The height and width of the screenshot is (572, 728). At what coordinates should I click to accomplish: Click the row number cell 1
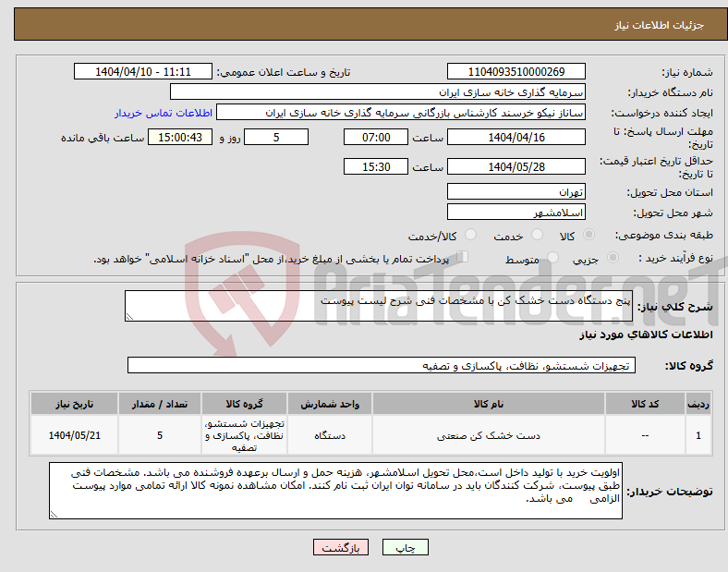(x=698, y=435)
